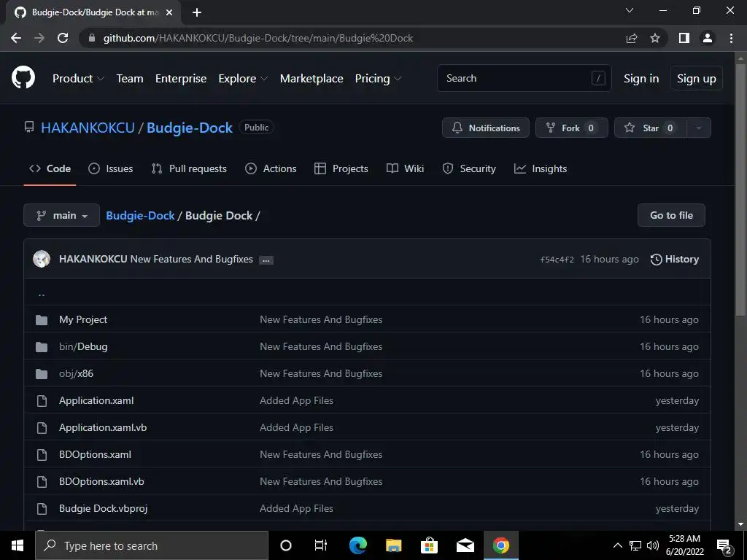747x560 pixels.
Task: Expand the Product menu
Action: point(78,79)
